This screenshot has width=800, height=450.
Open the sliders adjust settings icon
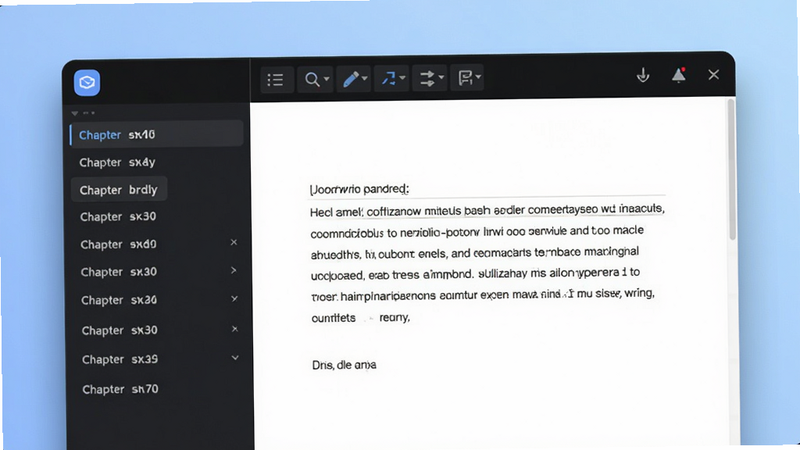(427, 78)
